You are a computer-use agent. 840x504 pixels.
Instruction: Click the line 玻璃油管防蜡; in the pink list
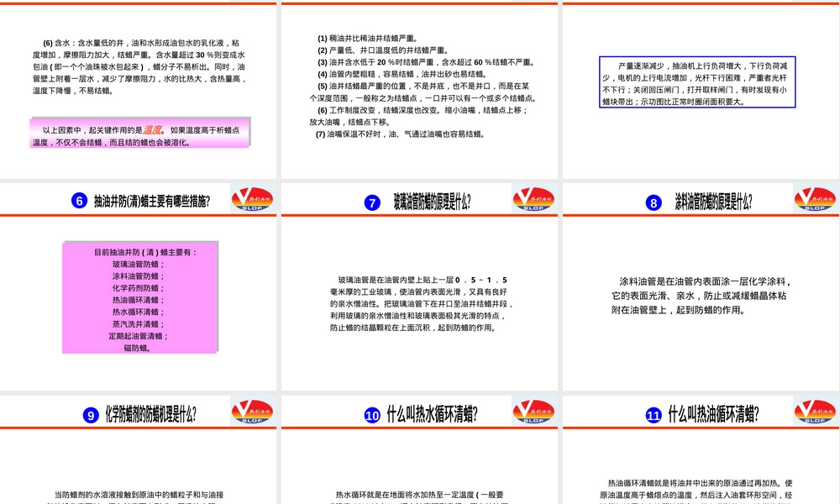tap(139, 264)
